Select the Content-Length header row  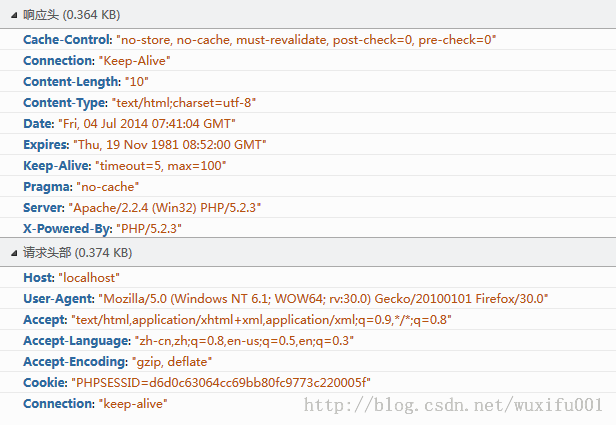308,81
